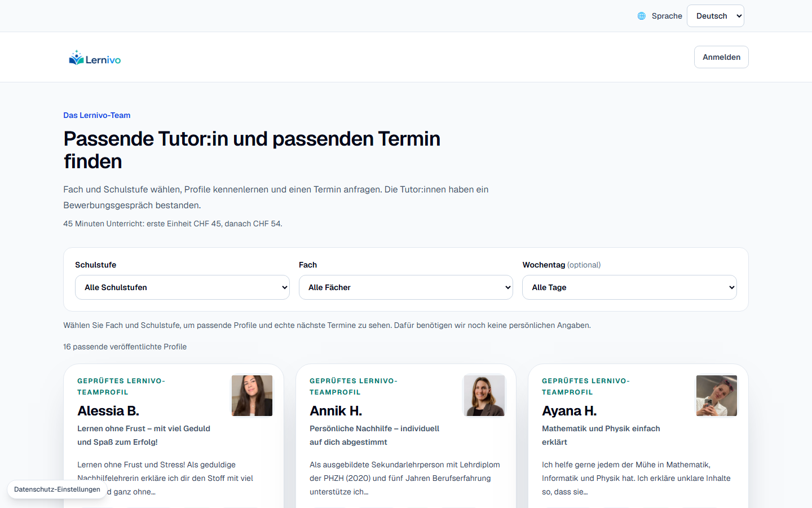Click the name Annik H.
The height and width of the screenshot is (508, 812).
[x=336, y=411]
